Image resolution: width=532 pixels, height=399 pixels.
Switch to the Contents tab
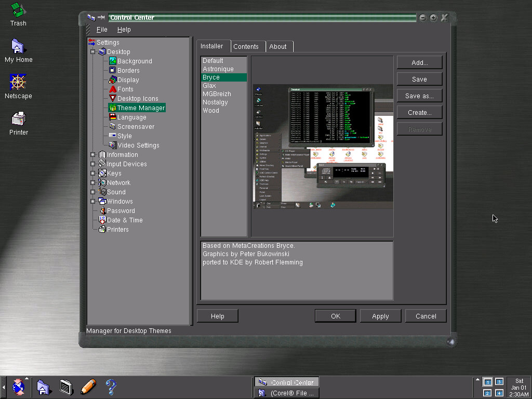246,46
